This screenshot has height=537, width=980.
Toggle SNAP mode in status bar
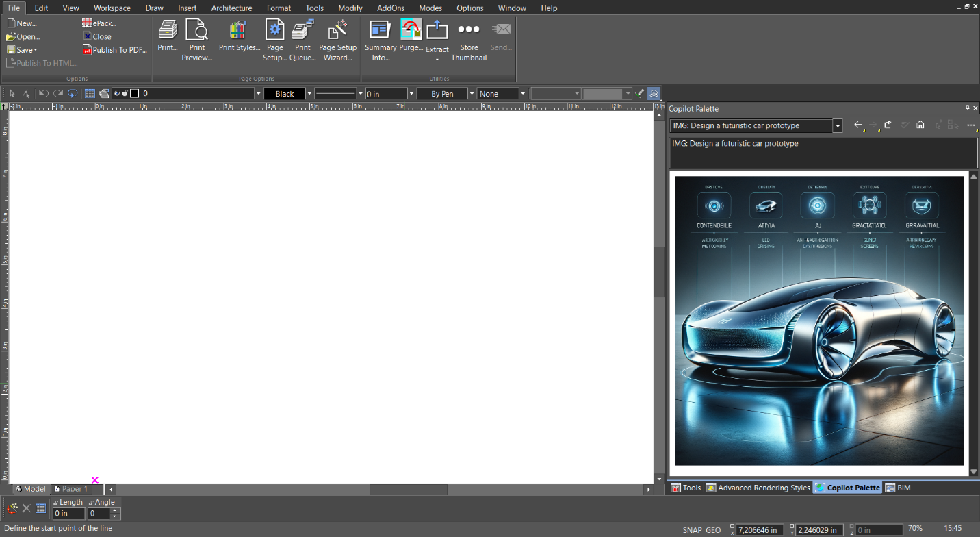point(693,529)
